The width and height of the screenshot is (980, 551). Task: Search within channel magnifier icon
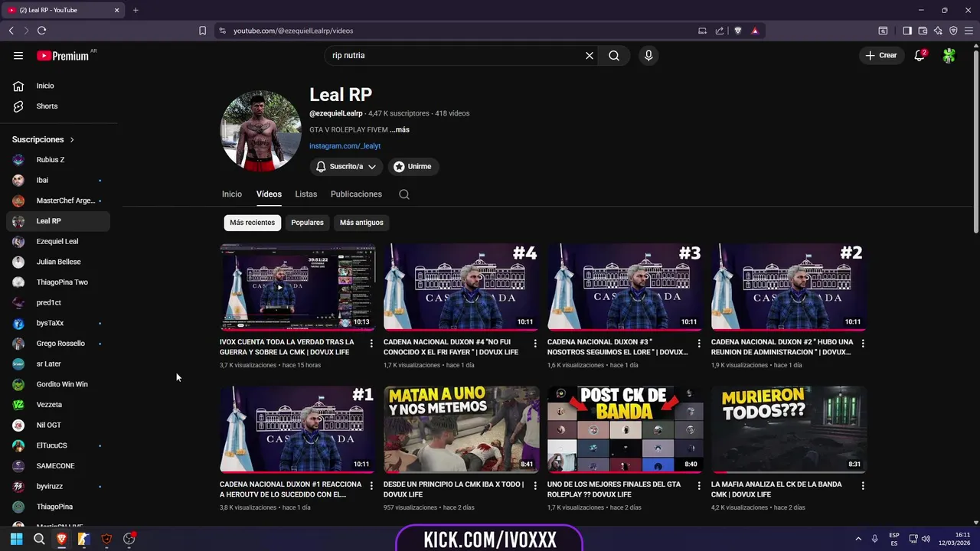404,194
